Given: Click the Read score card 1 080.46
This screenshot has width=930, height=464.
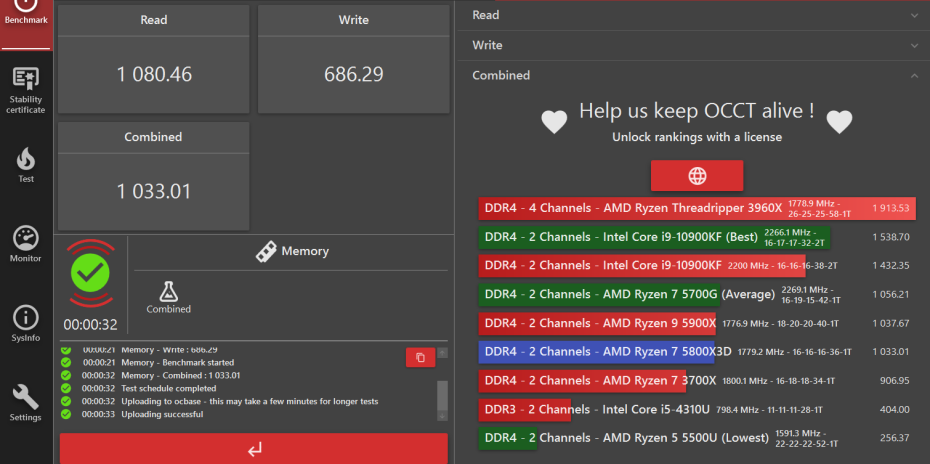Looking at the screenshot, I should pyautogui.click(x=154, y=59).
